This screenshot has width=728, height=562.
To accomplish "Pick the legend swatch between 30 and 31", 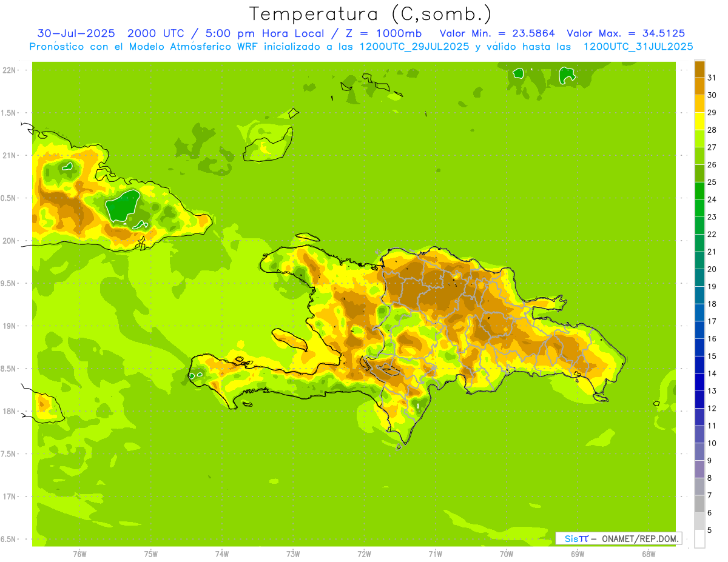I will [699, 87].
